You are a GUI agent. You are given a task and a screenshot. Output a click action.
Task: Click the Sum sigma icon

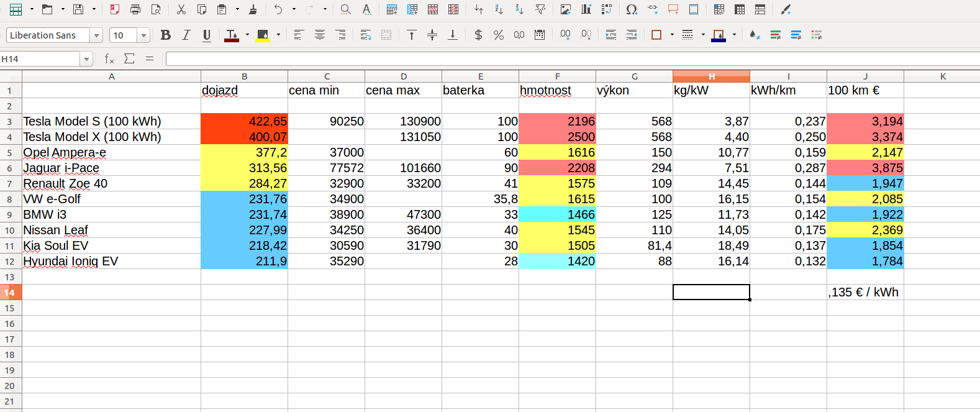coord(129,58)
